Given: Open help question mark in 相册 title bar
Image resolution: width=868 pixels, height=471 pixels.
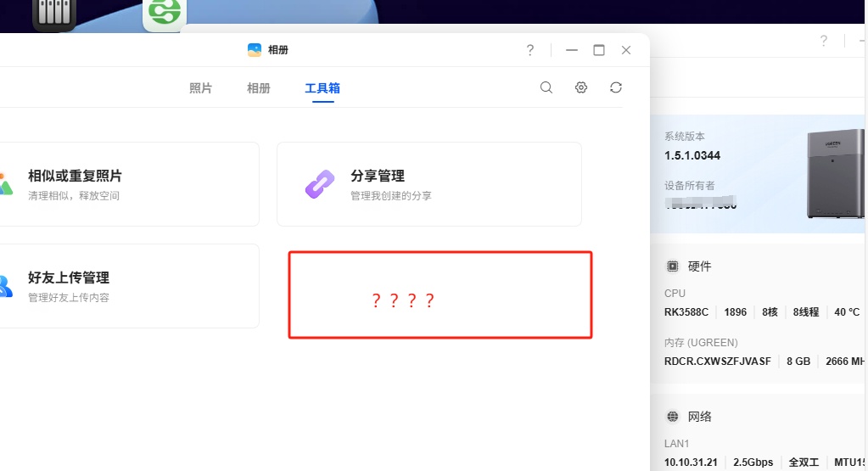Looking at the screenshot, I should pyautogui.click(x=529, y=50).
